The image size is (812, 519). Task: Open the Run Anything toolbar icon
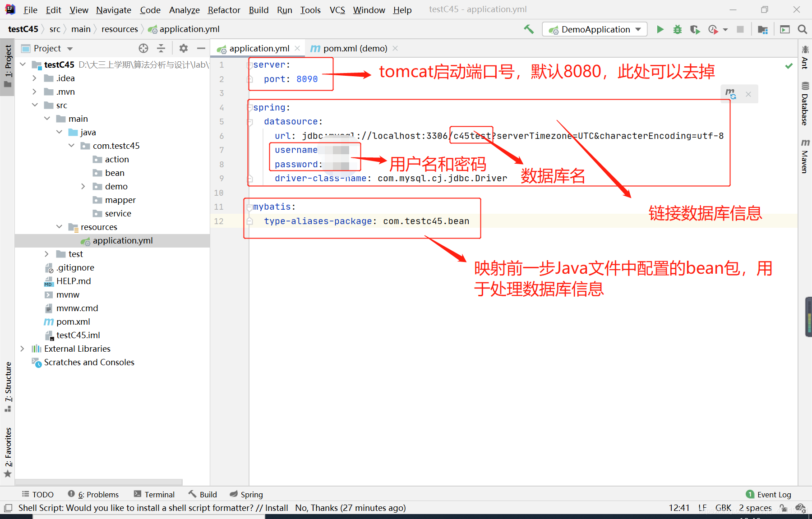click(785, 29)
